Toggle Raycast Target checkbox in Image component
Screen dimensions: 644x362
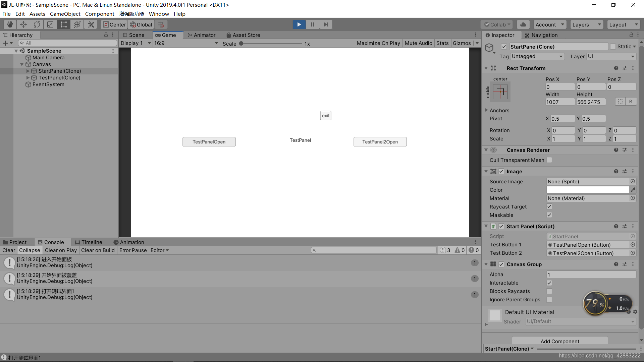(x=549, y=206)
